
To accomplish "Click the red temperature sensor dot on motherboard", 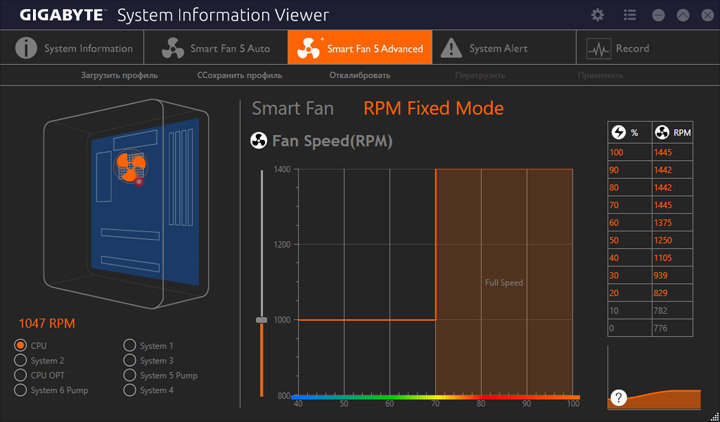I will (140, 182).
